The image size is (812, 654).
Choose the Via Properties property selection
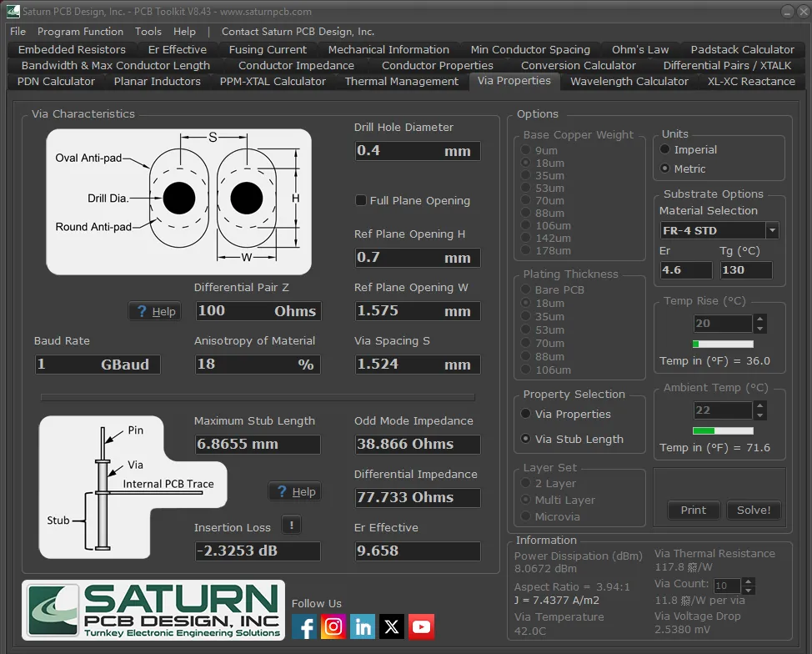click(x=525, y=414)
